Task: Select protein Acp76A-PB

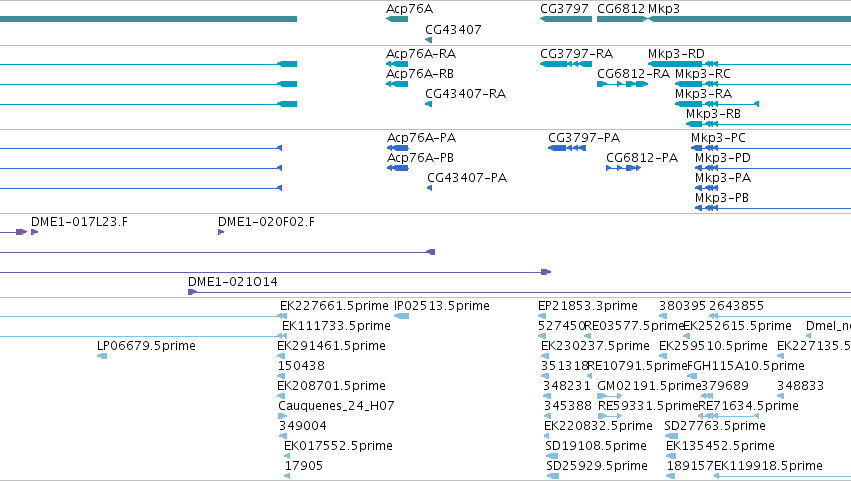Action: point(398,168)
